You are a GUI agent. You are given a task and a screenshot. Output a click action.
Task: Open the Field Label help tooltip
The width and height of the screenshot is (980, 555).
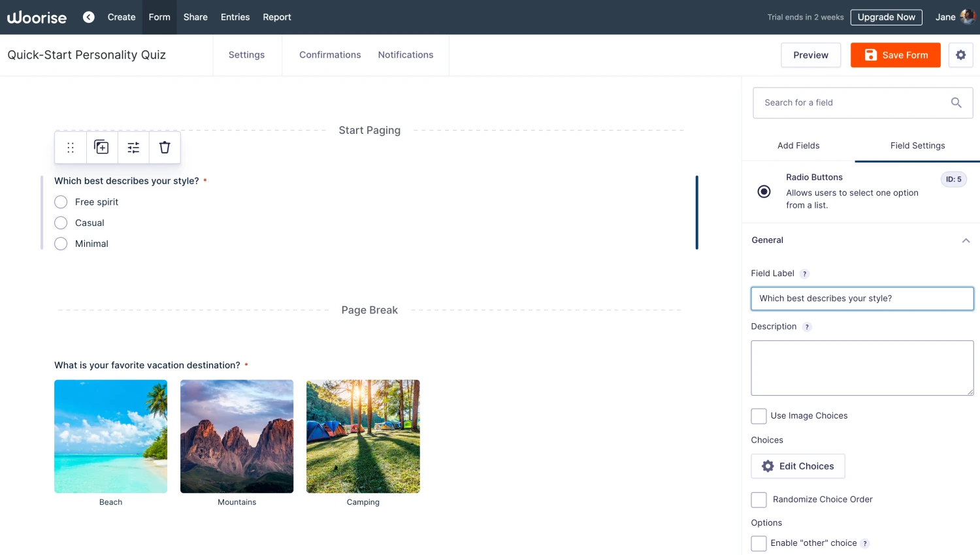804,274
